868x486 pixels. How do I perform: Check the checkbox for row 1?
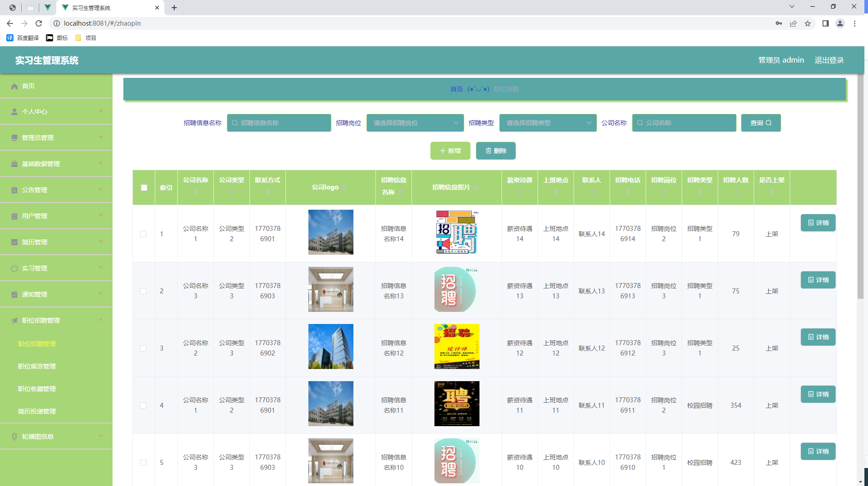[143, 234]
